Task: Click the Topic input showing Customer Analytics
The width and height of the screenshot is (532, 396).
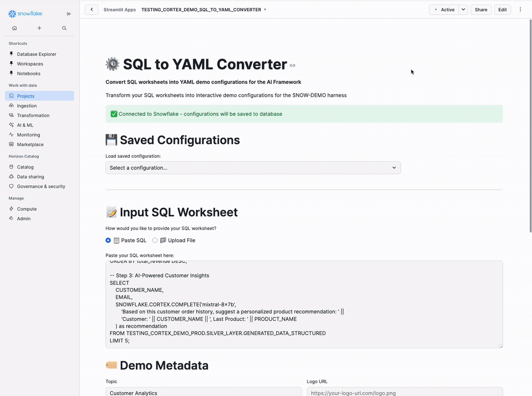Action: coord(203,393)
